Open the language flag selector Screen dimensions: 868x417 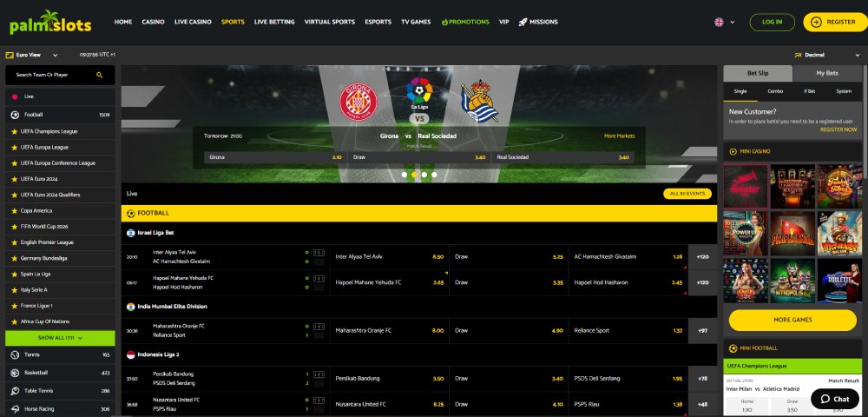point(725,22)
